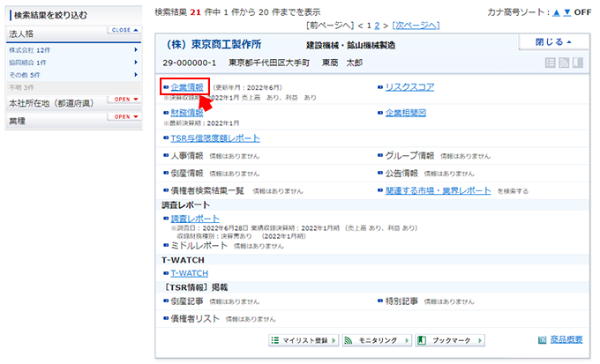Click the 債権者リスト label

pos(195,319)
